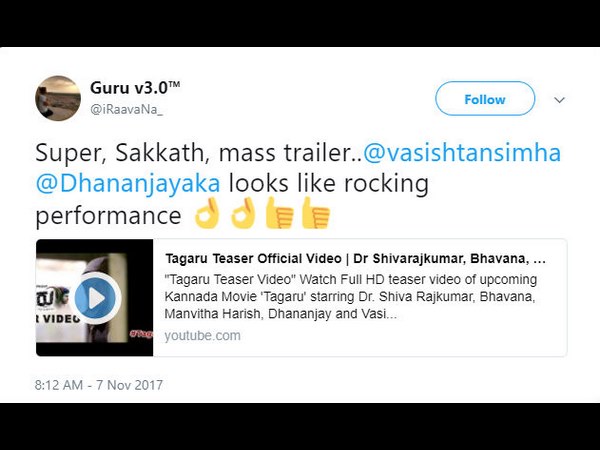Click the last thumbs-up emoji
Viewport: 600px width, 450px height.
click(x=316, y=213)
